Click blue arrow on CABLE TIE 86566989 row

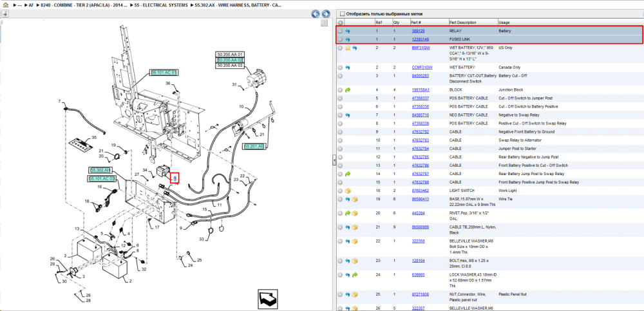tap(348, 227)
